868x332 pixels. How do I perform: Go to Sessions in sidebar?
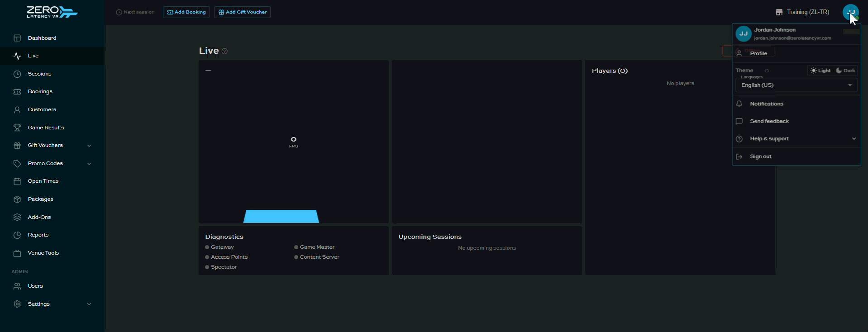pyautogui.click(x=52, y=74)
